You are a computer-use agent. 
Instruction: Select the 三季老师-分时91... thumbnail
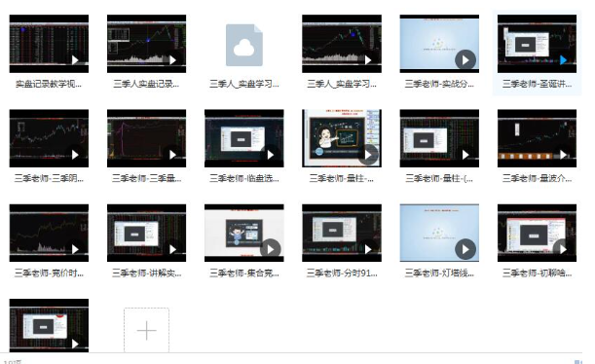[x=342, y=233]
